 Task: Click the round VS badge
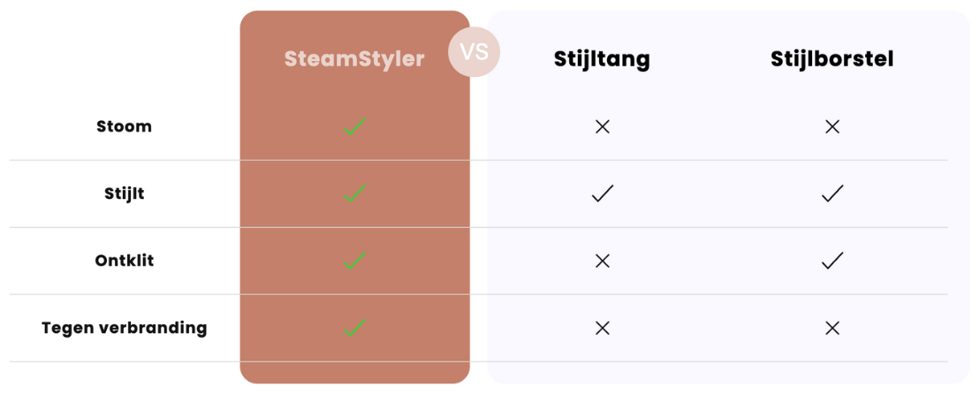click(x=474, y=50)
